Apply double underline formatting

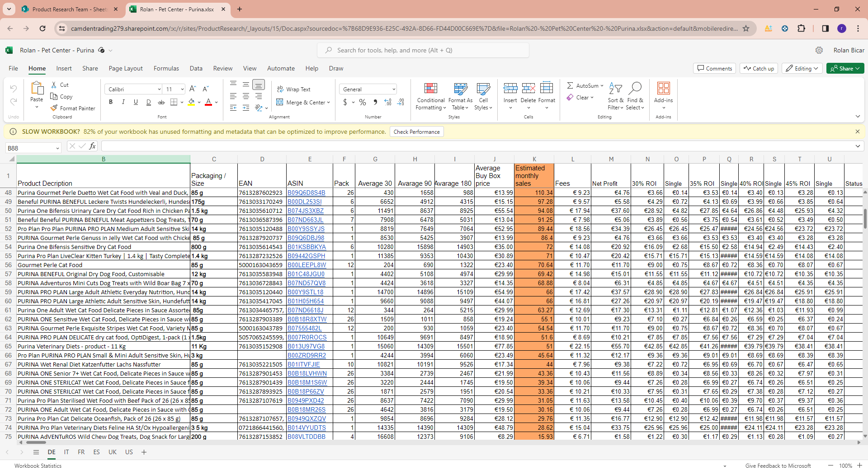tap(148, 102)
